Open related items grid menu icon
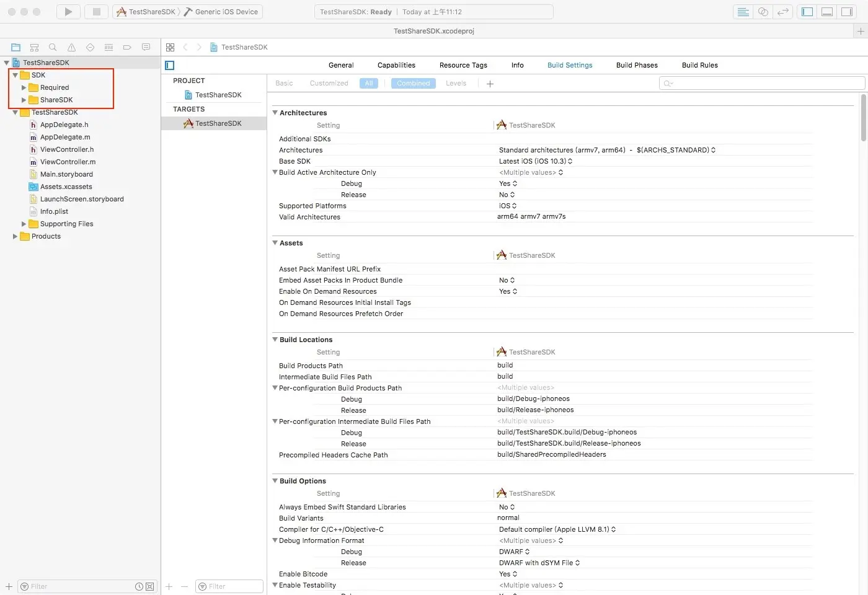 170,47
